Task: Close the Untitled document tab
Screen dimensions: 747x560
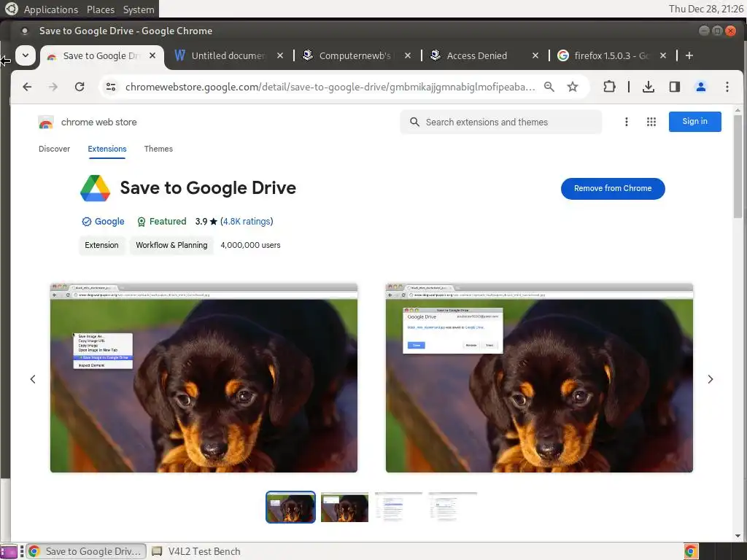Action: click(x=280, y=55)
